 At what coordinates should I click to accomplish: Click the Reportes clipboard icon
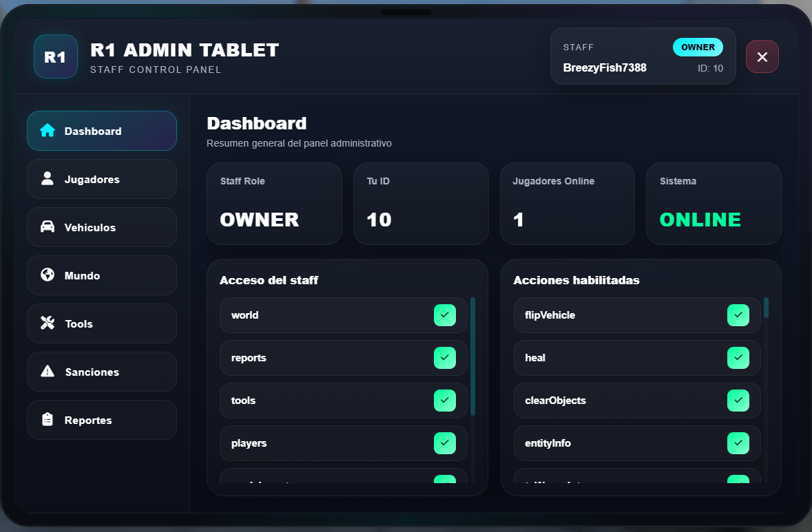pos(48,419)
